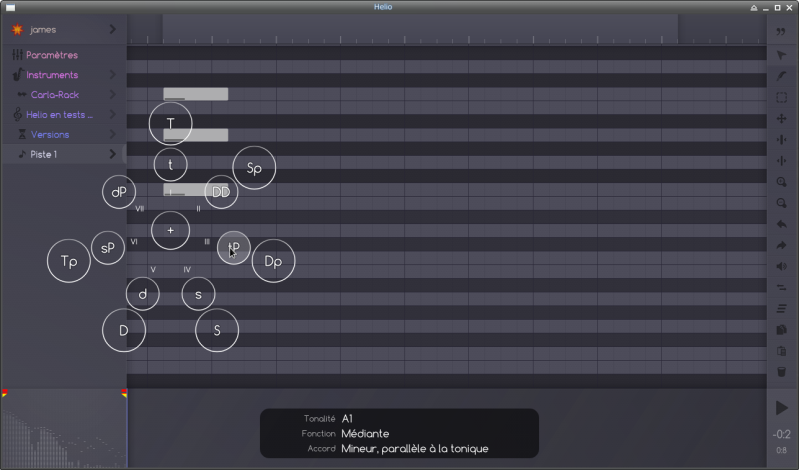The width and height of the screenshot is (799, 470).
Task: Expand the Piste 1 chevron
Action: [113, 154]
